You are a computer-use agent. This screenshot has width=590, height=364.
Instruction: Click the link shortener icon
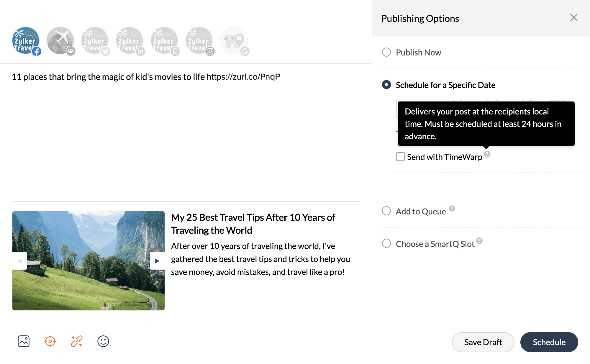(x=77, y=341)
